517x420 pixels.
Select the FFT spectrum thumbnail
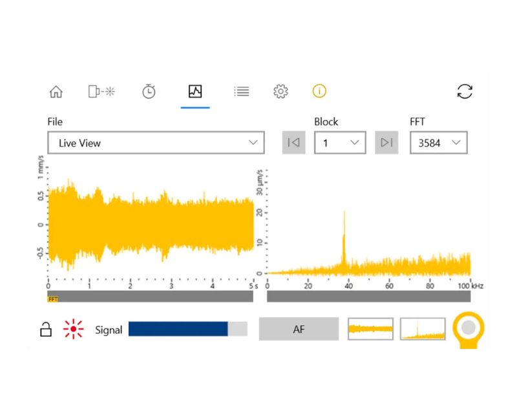point(423,329)
